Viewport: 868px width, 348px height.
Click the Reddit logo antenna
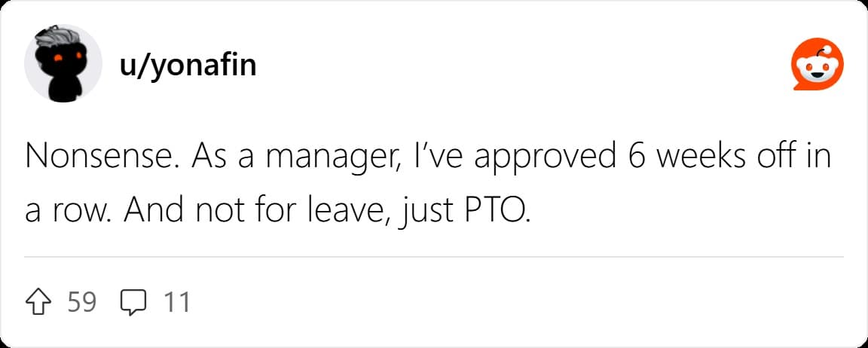(x=824, y=49)
